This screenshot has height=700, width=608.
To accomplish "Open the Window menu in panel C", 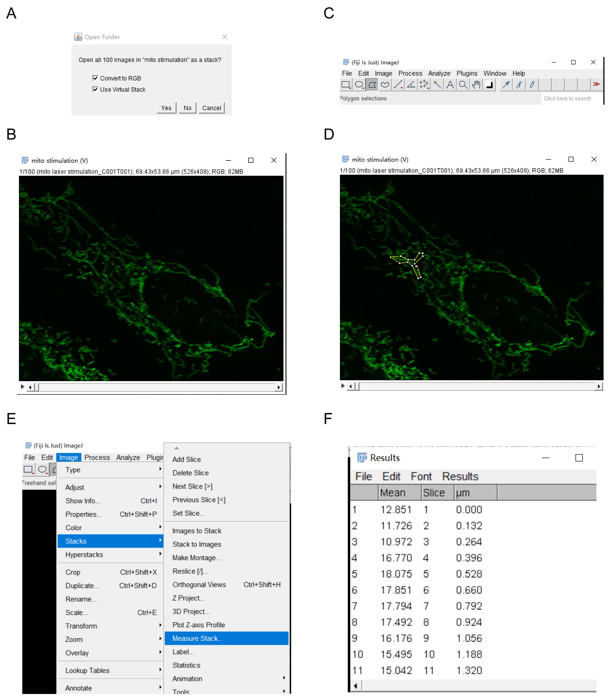I will (x=495, y=73).
